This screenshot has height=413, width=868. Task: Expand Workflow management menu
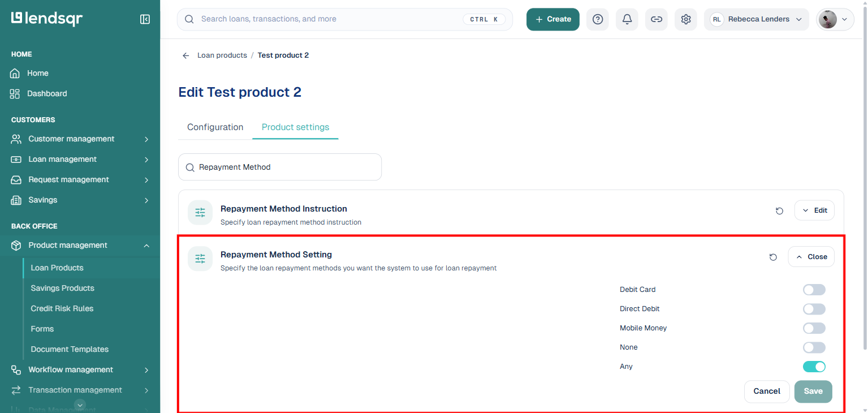[80, 369]
